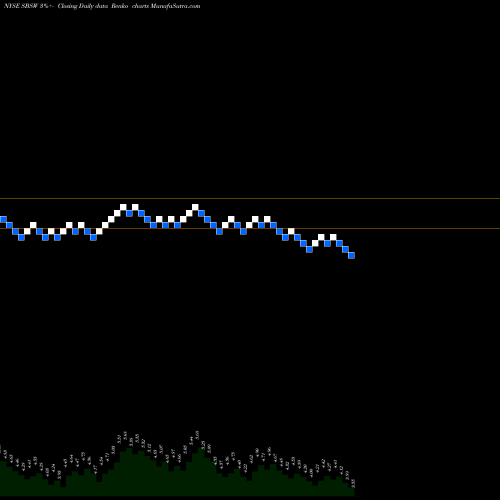Click the upper orange horizontal level line
The height and width of the screenshot is (500, 500).
point(250,199)
